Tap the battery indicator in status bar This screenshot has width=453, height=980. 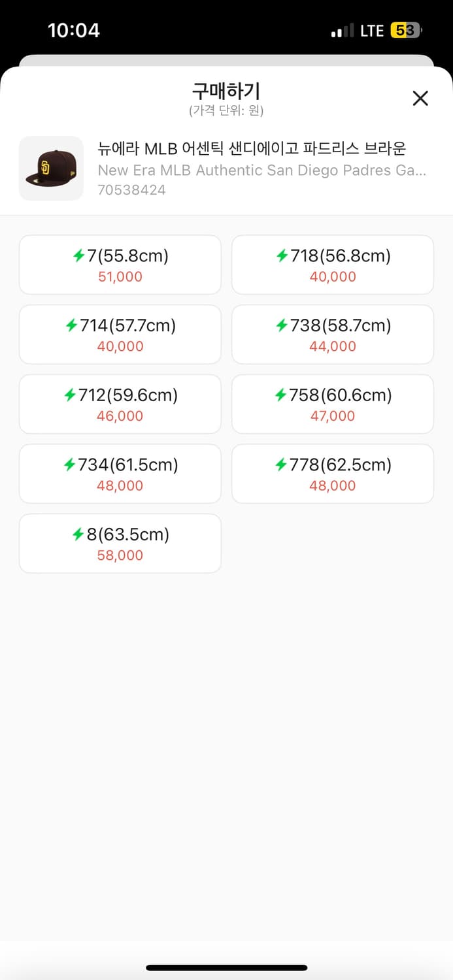pyautogui.click(x=406, y=31)
